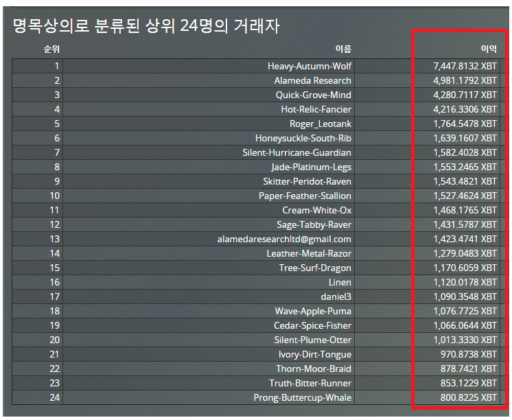Image resolution: width=512 pixels, height=420 pixels.
Task: Select profit value 800.8225 XBT
Action: point(468,397)
